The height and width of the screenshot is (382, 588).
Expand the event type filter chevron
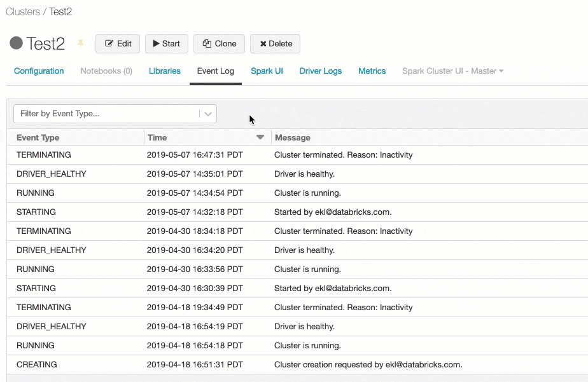coord(208,114)
